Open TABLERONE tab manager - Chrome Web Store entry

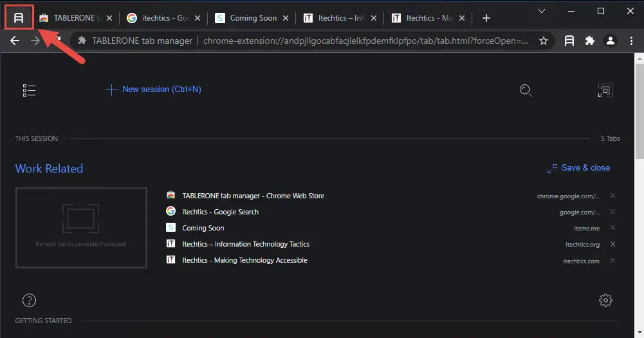point(253,196)
